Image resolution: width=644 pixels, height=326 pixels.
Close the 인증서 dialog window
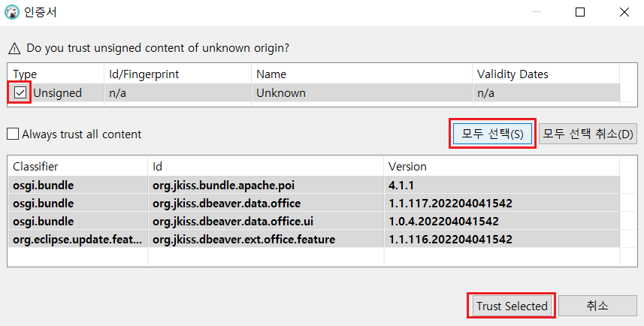pos(624,13)
